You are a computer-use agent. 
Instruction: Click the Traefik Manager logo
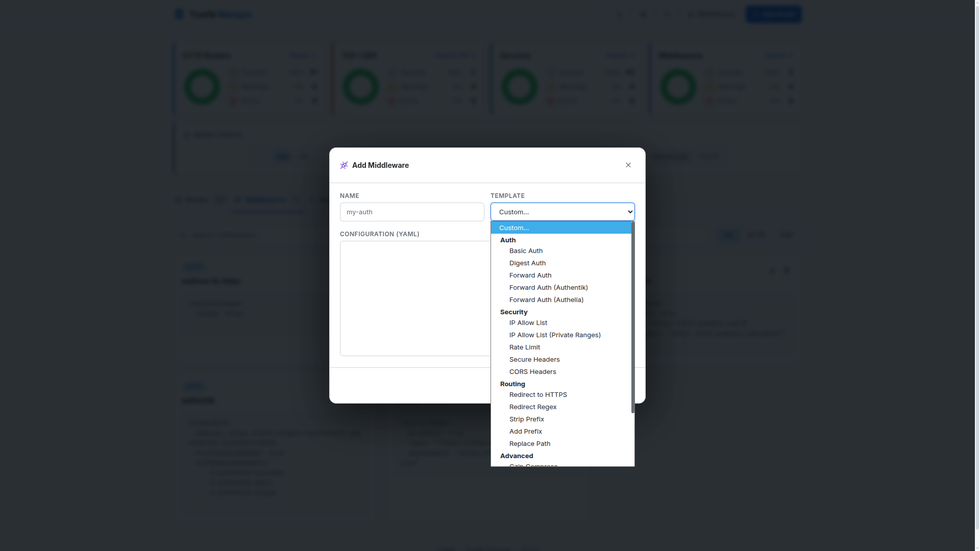(213, 14)
